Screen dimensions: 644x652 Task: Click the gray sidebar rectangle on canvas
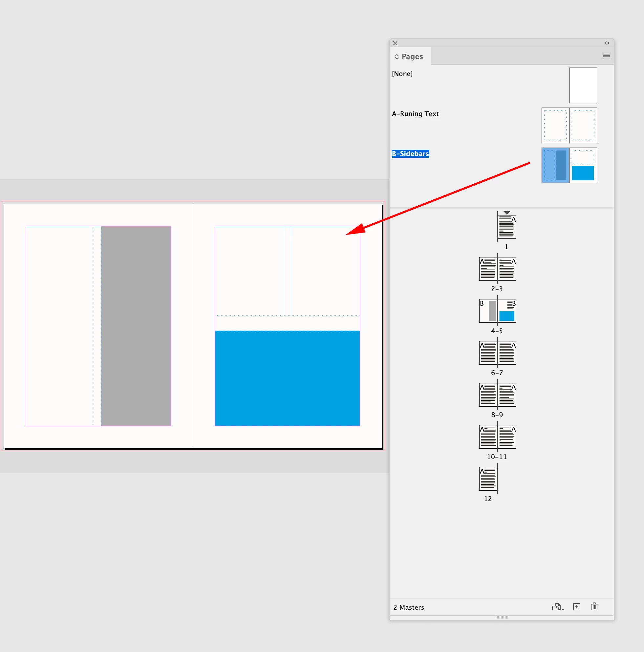136,326
